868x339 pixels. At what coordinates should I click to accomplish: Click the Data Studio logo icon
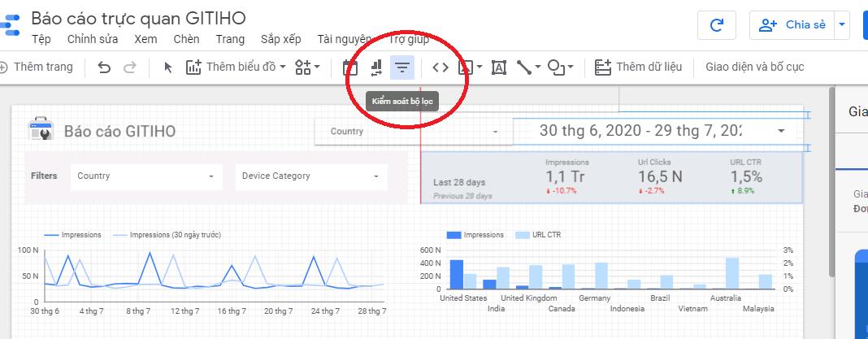[x=11, y=25]
